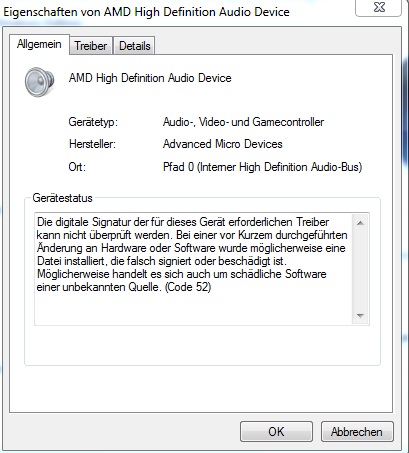Switch to the Treiber tab
409x453 pixels.
coord(91,46)
